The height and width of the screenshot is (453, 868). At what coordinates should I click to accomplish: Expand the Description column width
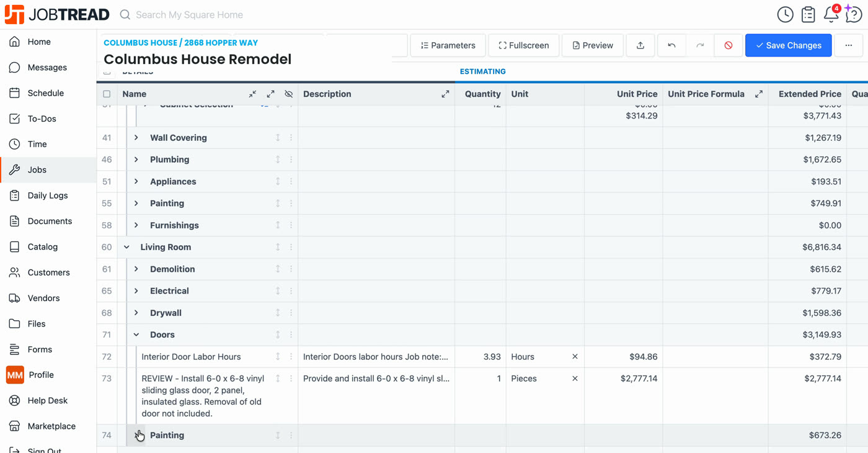(445, 94)
